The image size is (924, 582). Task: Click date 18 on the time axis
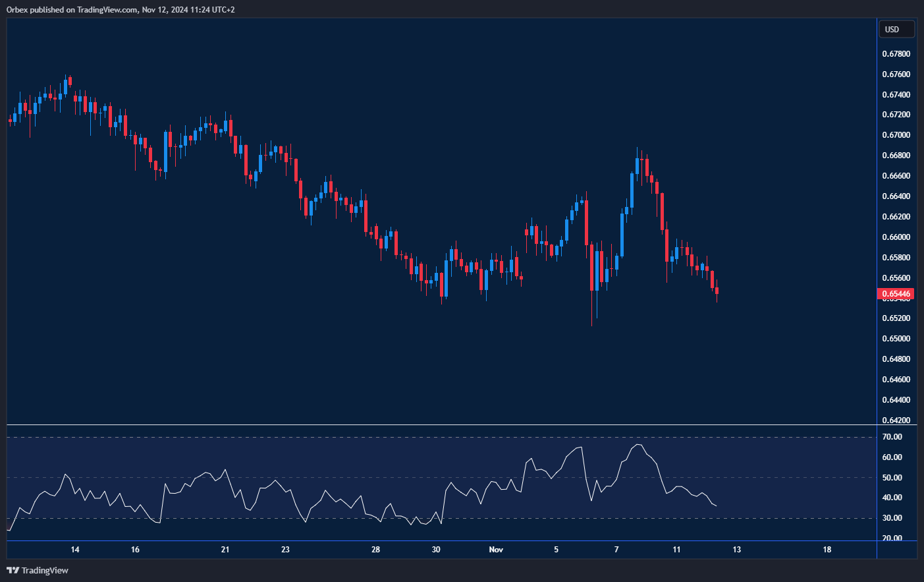point(827,550)
